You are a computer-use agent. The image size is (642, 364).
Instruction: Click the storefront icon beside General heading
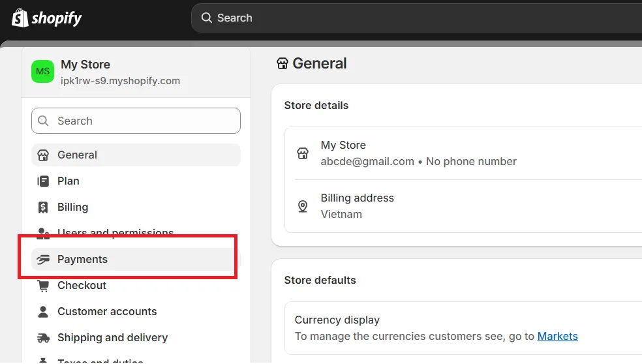point(283,63)
